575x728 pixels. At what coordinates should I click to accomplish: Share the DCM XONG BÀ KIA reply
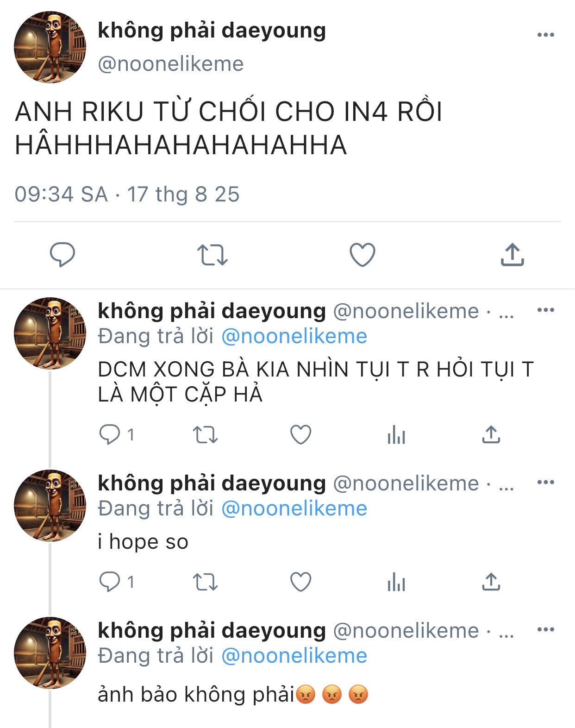491,434
